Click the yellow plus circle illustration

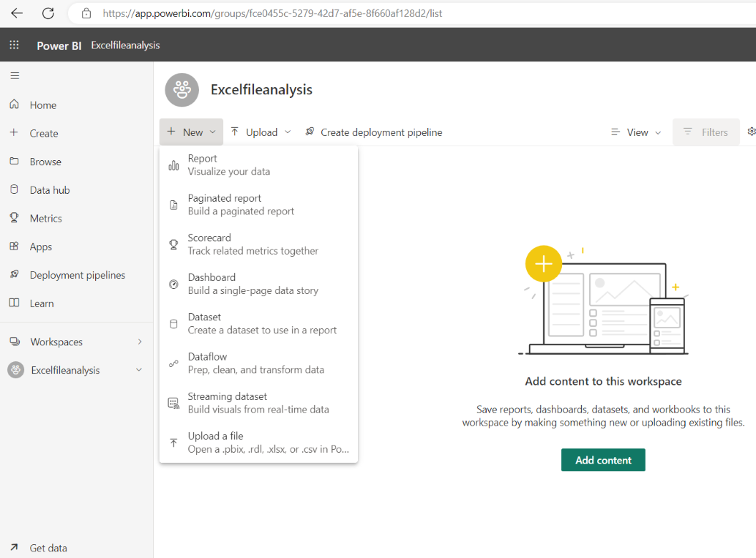pyautogui.click(x=543, y=263)
